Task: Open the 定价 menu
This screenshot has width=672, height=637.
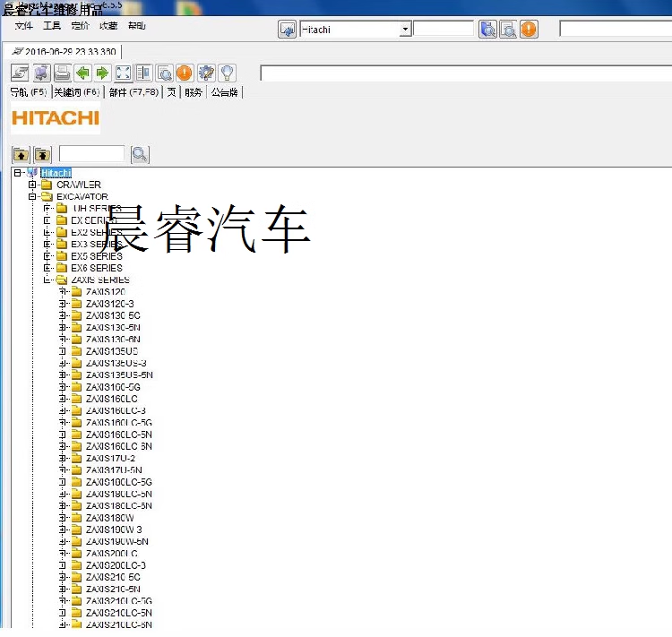Action: click(80, 26)
